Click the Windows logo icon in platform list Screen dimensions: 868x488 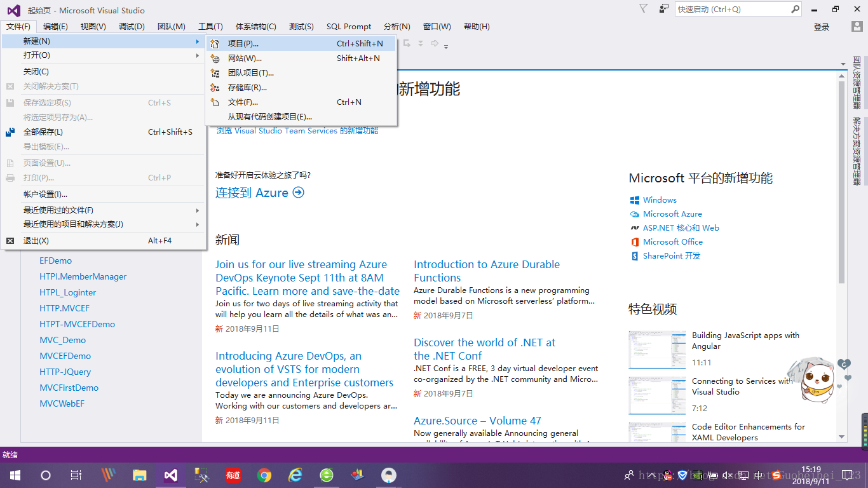634,200
